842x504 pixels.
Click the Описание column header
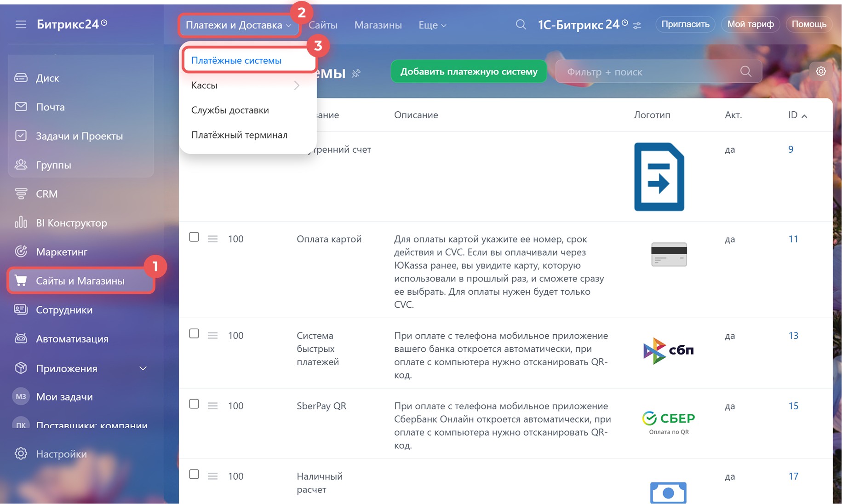pyautogui.click(x=416, y=115)
